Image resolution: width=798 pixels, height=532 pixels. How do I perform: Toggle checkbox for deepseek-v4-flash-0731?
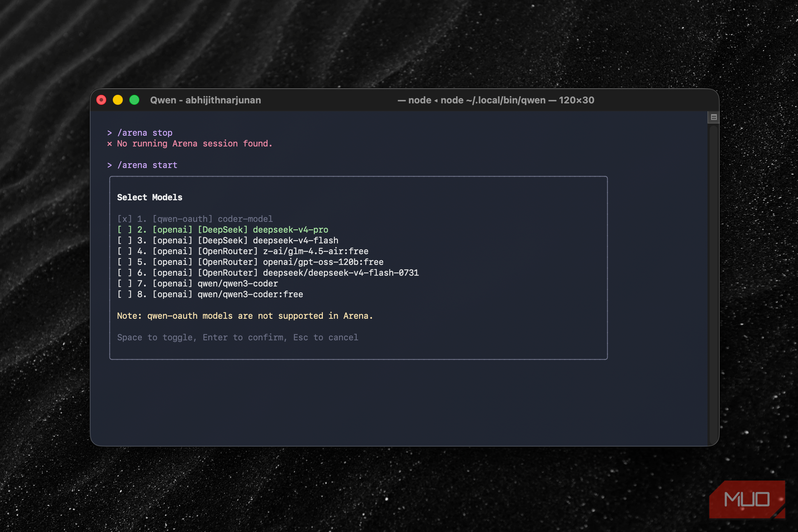(125, 273)
